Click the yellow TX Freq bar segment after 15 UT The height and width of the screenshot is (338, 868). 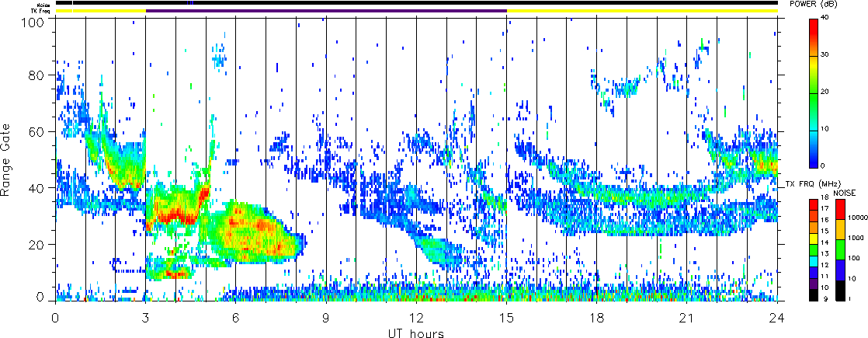coord(642,11)
